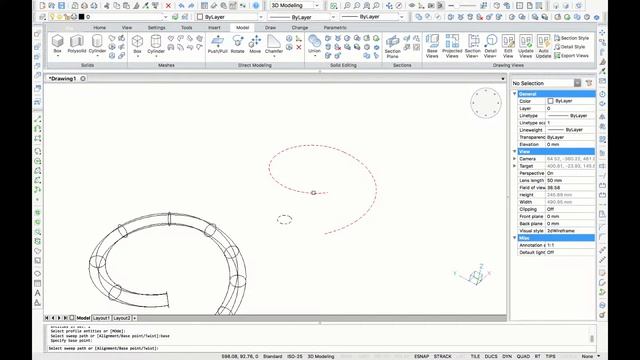This screenshot has height=360, width=640.
Task: Select the mesh Box tool in Meshes panel
Action: click(137, 44)
